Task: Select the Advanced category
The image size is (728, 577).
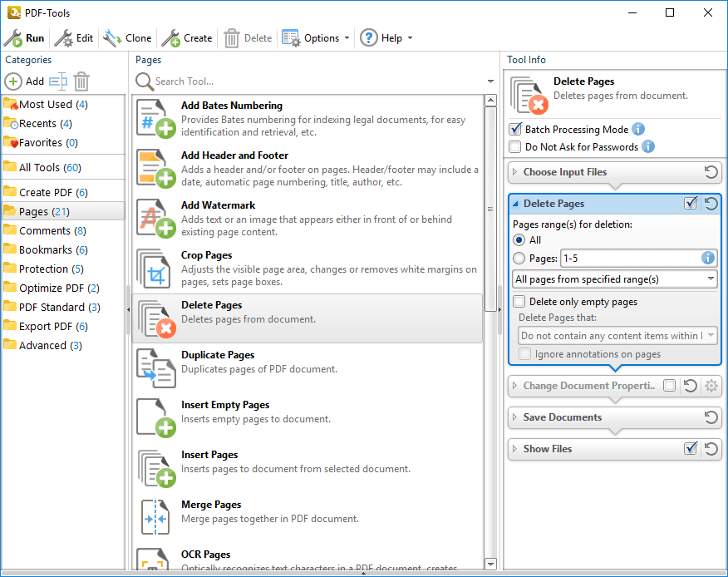Action: (63, 346)
